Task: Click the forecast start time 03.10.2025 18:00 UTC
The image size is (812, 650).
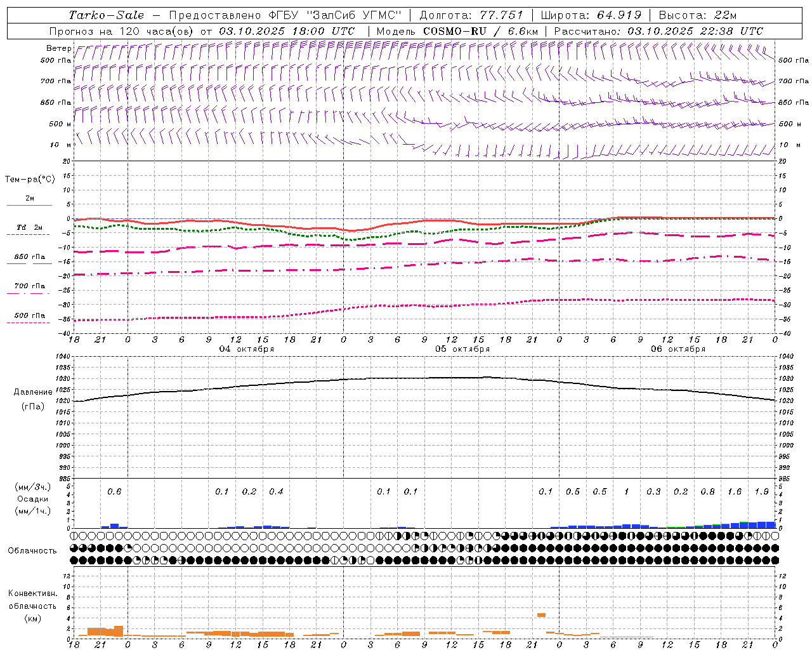Action: pyautogui.click(x=287, y=31)
